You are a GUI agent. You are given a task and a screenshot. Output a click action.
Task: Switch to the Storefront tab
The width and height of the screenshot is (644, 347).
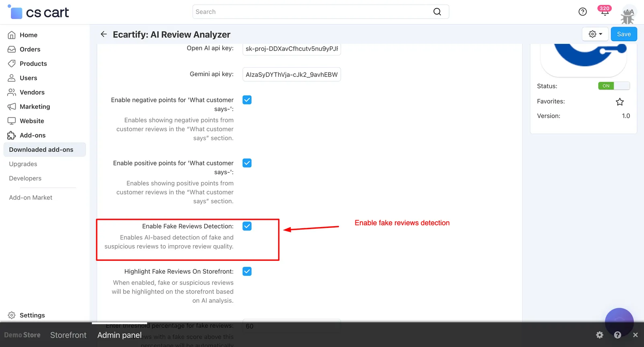(x=68, y=335)
